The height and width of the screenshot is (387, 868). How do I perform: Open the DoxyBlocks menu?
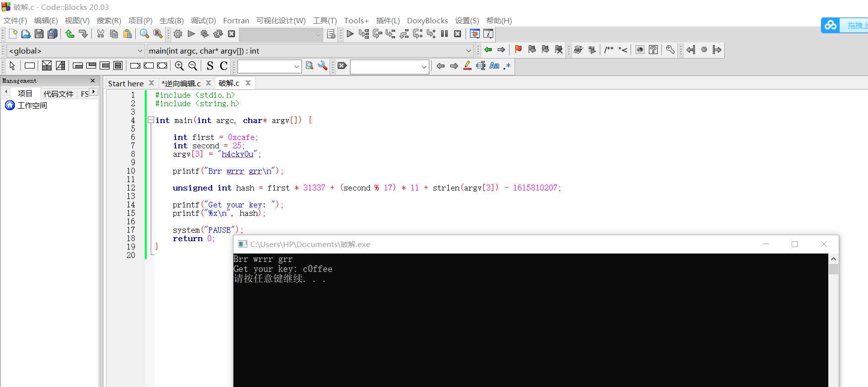click(427, 20)
